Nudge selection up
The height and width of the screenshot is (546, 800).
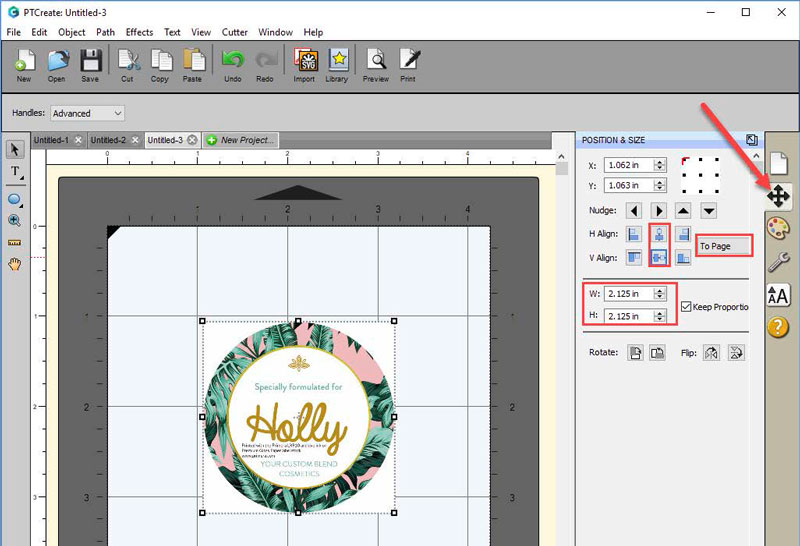(x=684, y=210)
